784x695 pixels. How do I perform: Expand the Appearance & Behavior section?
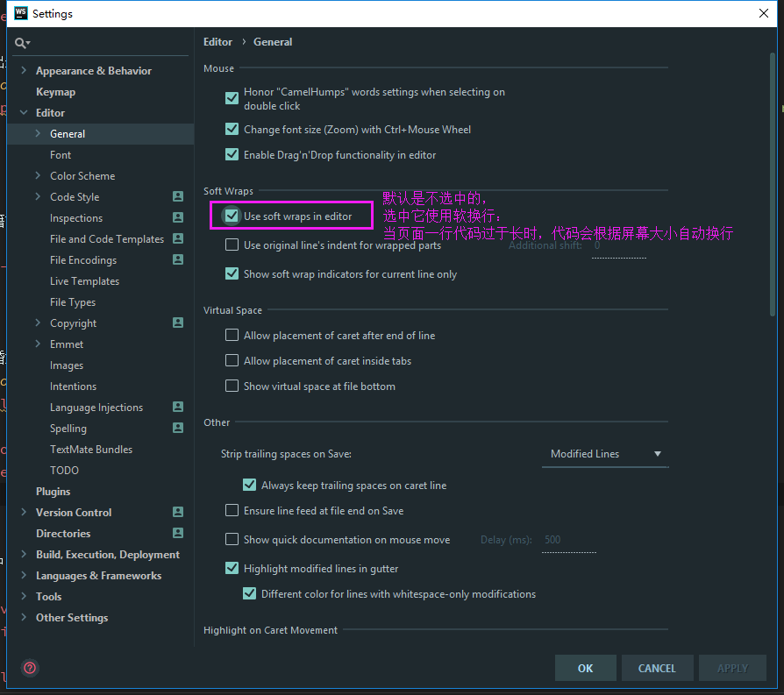point(22,70)
